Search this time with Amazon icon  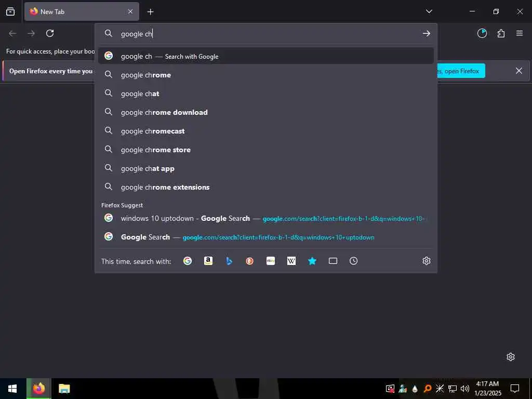tap(208, 261)
